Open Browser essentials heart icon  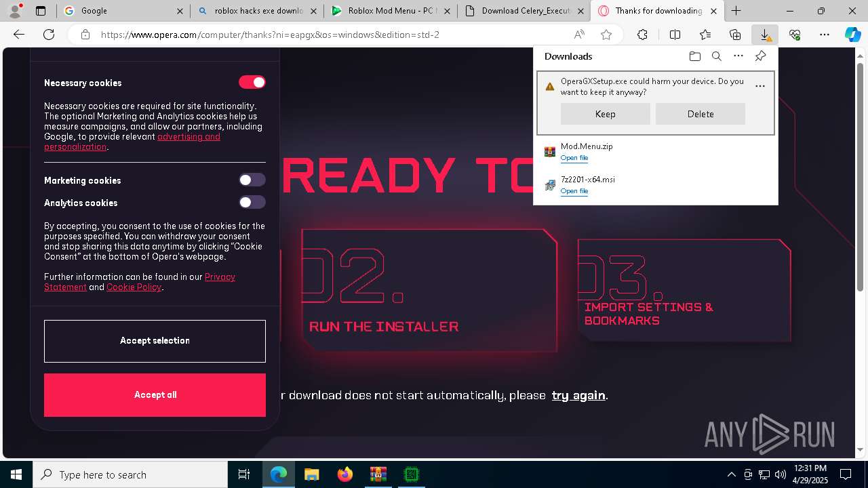tap(795, 35)
